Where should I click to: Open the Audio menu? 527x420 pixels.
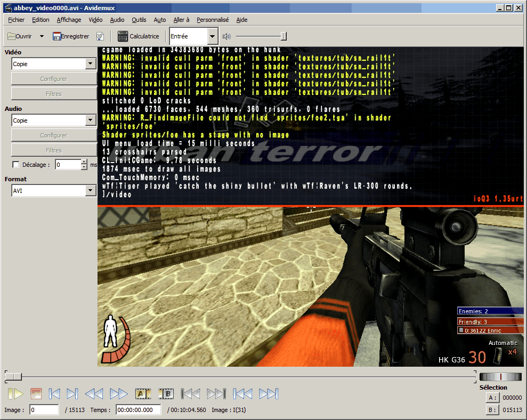pyautogui.click(x=117, y=20)
